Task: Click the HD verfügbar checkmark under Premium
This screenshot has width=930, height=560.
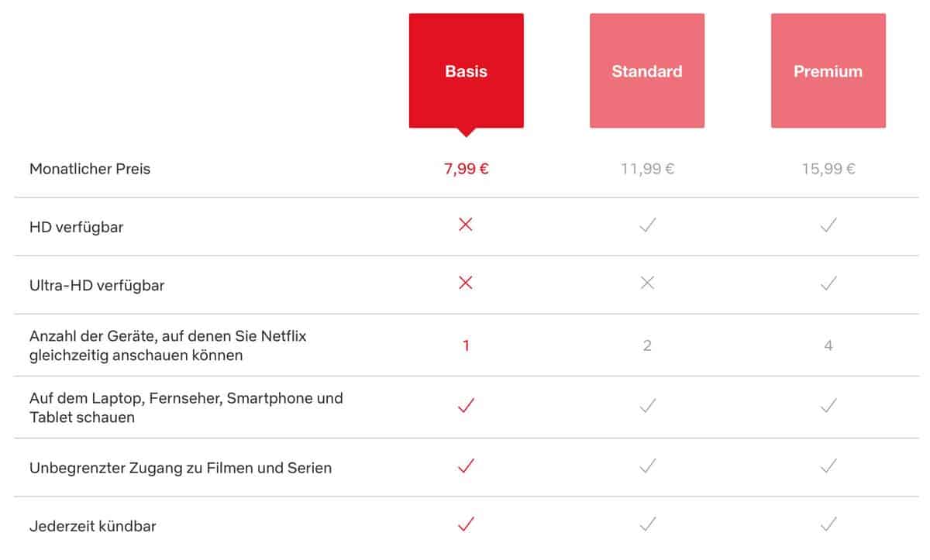Action: pos(828,225)
